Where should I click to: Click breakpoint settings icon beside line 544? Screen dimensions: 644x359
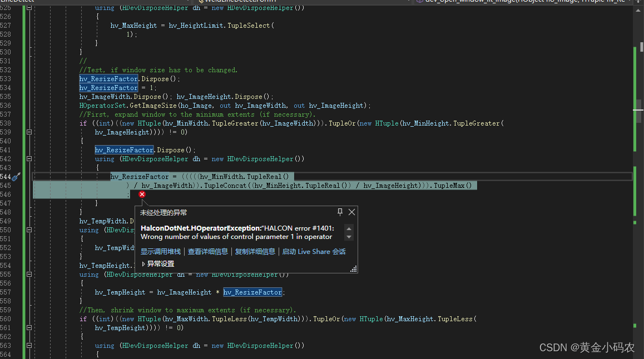click(17, 176)
